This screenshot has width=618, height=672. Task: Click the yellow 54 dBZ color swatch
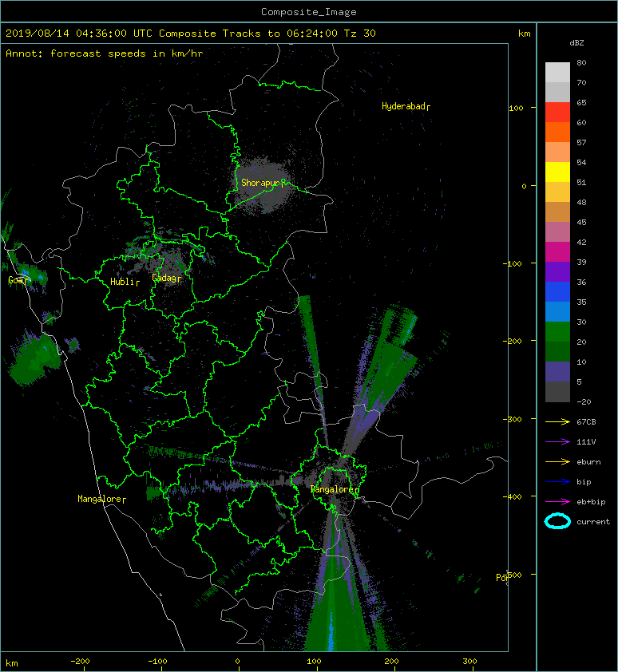(557, 172)
